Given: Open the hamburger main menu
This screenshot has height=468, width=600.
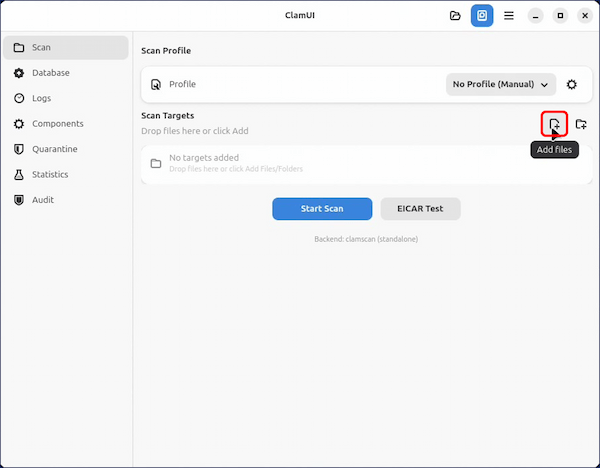Looking at the screenshot, I should coord(509,16).
